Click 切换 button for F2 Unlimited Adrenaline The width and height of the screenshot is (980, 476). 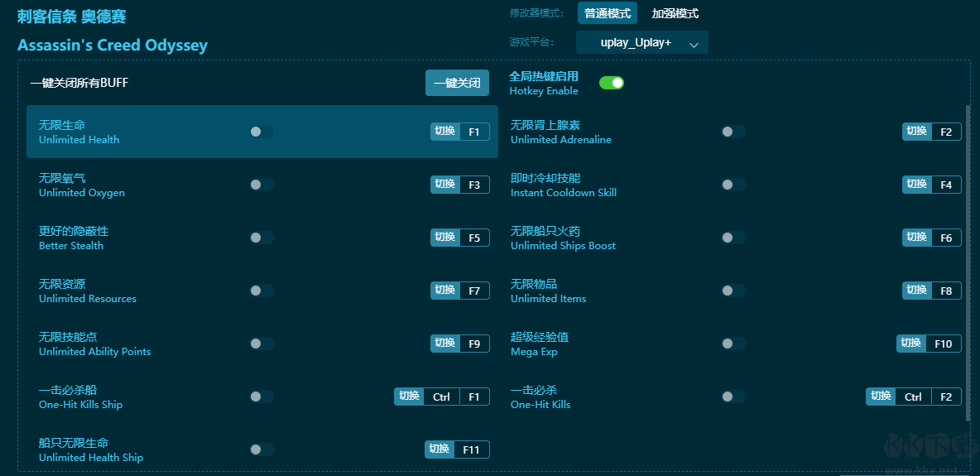click(x=917, y=132)
